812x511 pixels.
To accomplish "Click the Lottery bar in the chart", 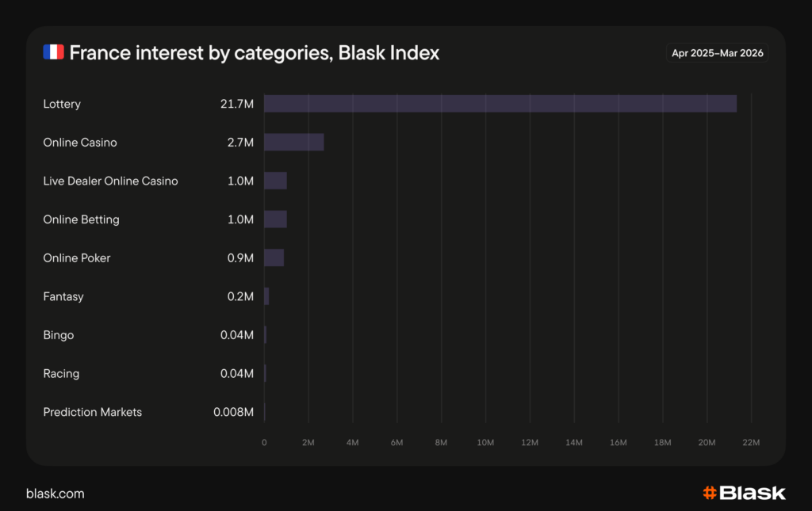I will coord(500,104).
